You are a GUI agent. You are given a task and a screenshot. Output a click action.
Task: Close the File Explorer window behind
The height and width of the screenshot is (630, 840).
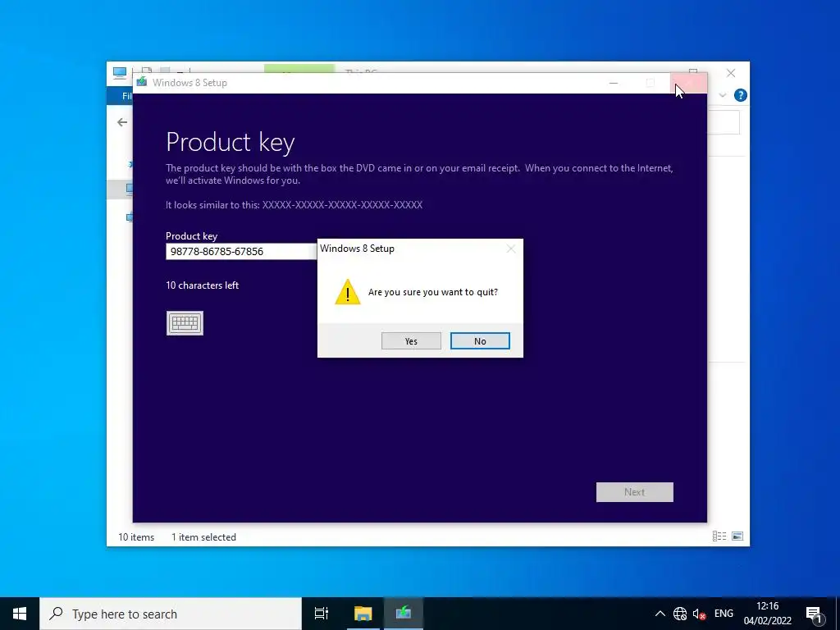(x=731, y=73)
